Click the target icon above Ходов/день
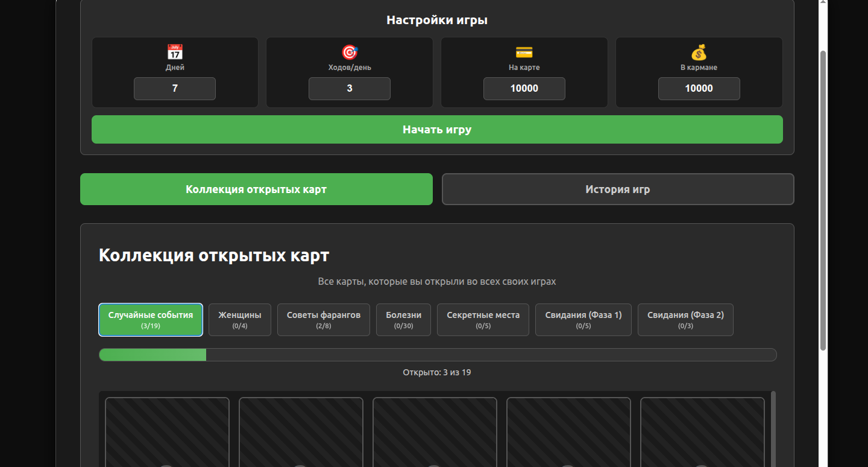This screenshot has height=467, width=868. 350,52
